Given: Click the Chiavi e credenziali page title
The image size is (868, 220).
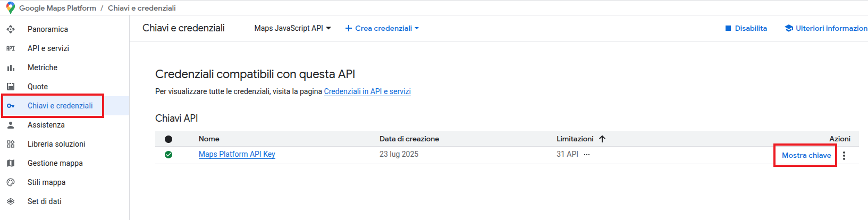Looking at the screenshot, I should tap(183, 28).
